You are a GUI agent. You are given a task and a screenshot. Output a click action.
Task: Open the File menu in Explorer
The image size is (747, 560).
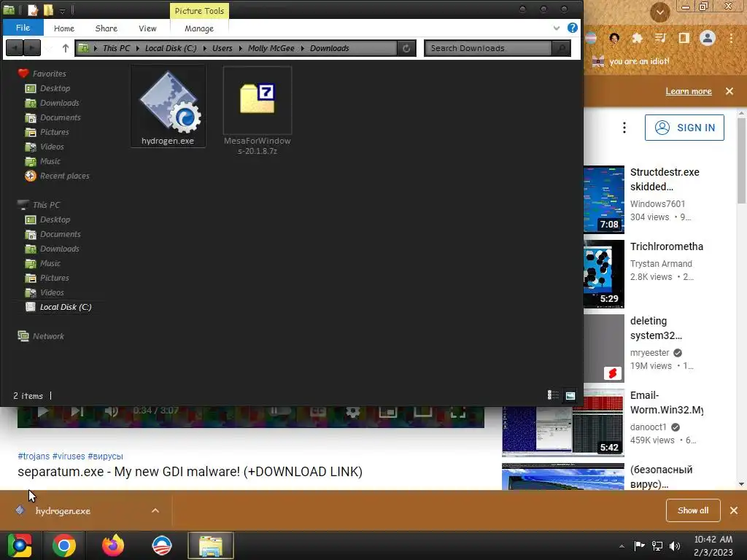[23, 28]
